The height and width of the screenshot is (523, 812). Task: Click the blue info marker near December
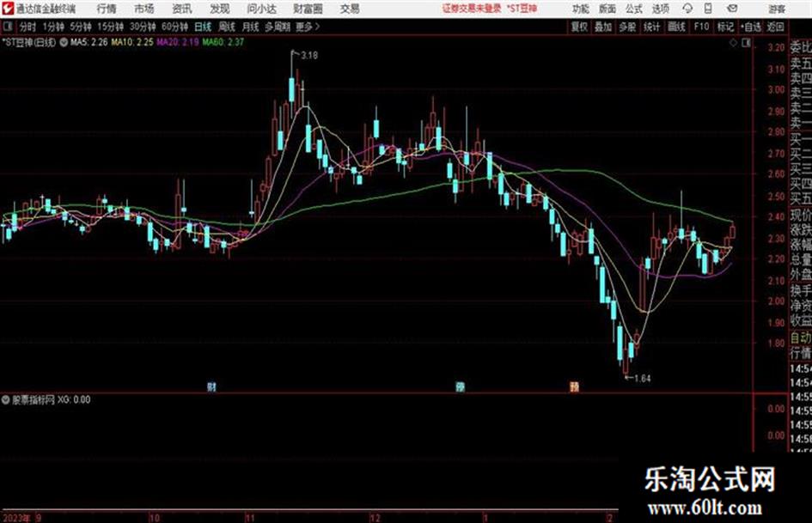tap(460, 386)
